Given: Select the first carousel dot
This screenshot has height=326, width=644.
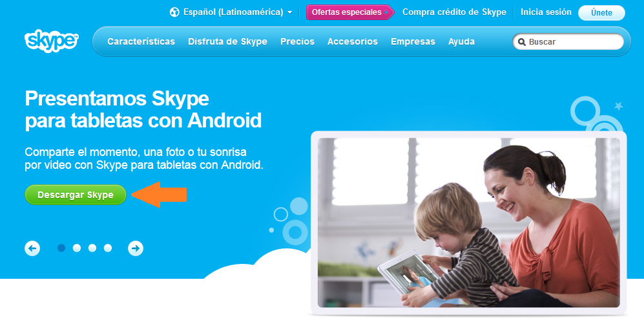Looking at the screenshot, I should pyautogui.click(x=61, y=248).
